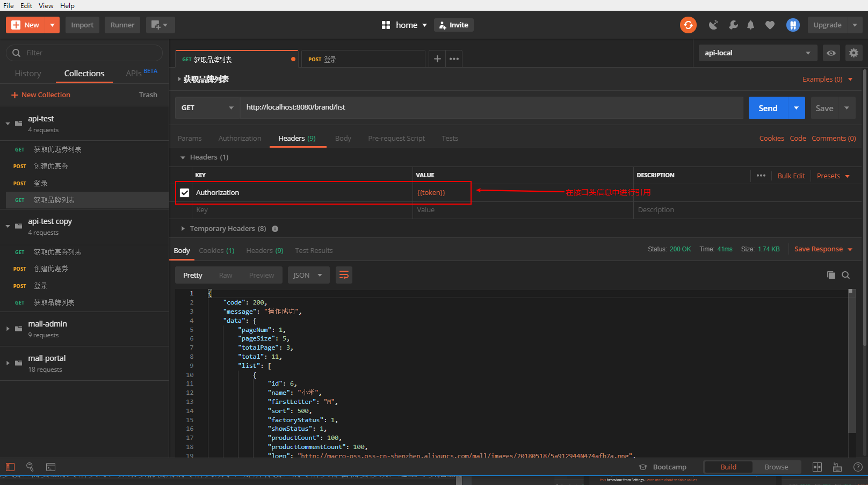This screenshot has height=485, width=868.
Task: Click the Bulk Edit link
Action: 791,176
